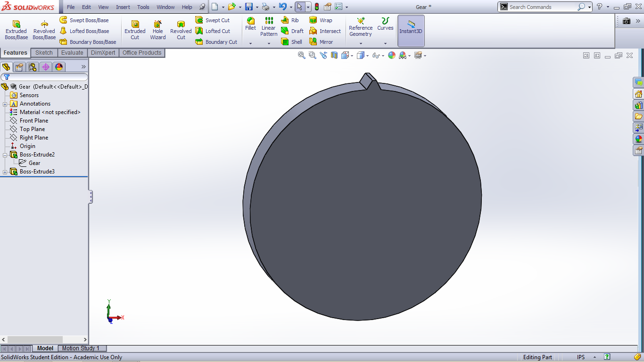Toggle the menu bar pushpin
The image size is (644, 362).
(202, 7)
